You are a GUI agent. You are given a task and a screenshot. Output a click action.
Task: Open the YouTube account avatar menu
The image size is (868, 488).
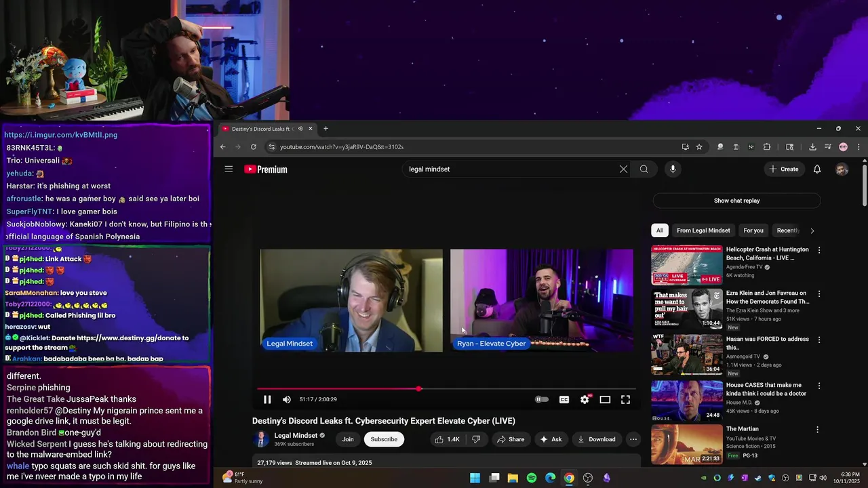(842, 169)
